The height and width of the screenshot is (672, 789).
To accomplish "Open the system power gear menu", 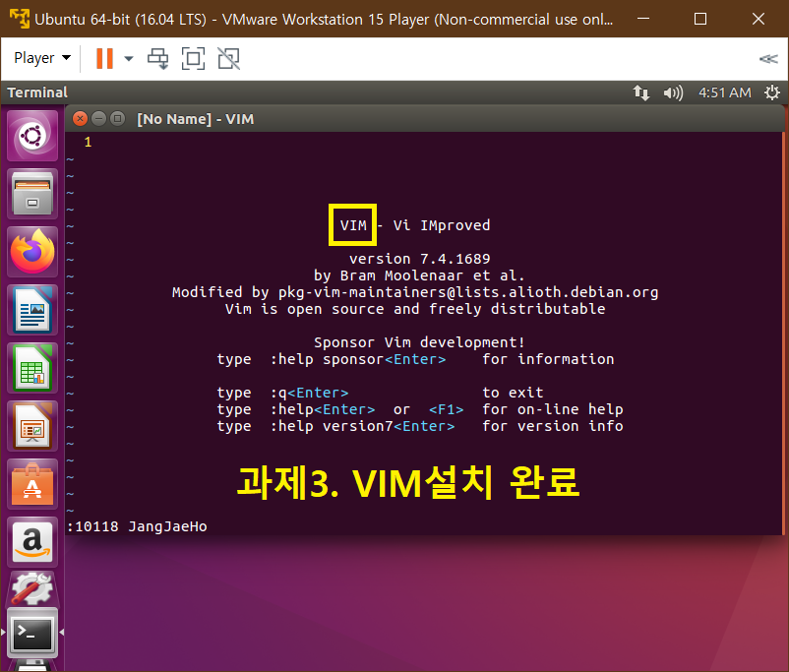I will [772, 92].
